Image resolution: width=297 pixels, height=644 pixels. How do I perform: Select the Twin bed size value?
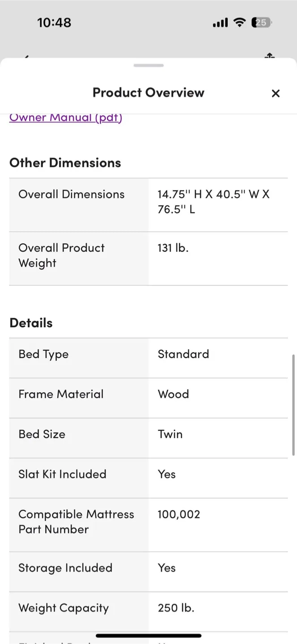pos(170,434)
